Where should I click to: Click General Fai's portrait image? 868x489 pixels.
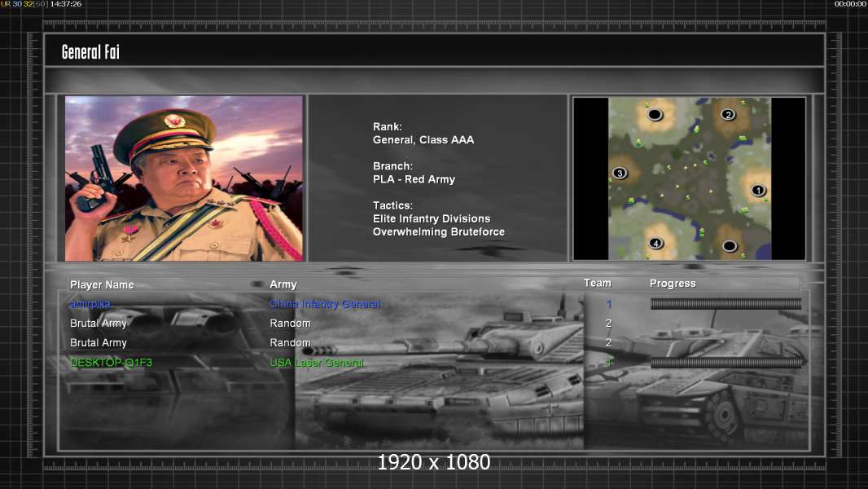click(184, 178)
